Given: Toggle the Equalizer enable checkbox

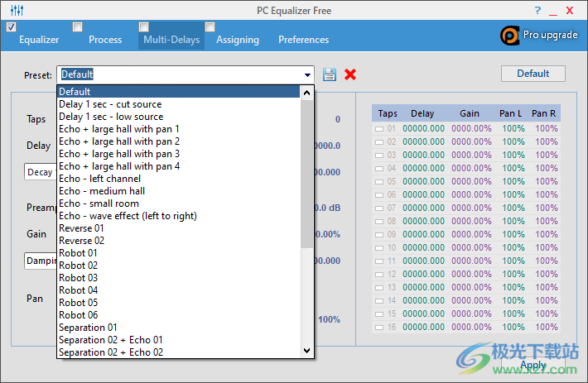Looking at the screenshot, I should (x=12, y=27).
